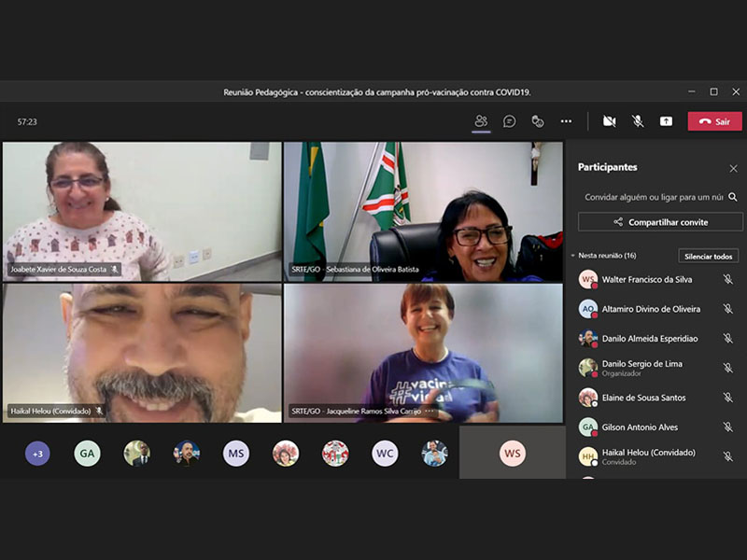Click the share content tray icon

coord(666,121)
